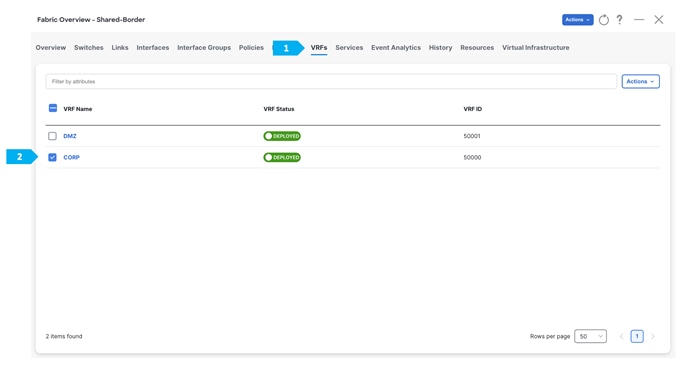Screen dimensions: 695x372
Task: Sort by VRF Status column header
Action: click(279, 109)
